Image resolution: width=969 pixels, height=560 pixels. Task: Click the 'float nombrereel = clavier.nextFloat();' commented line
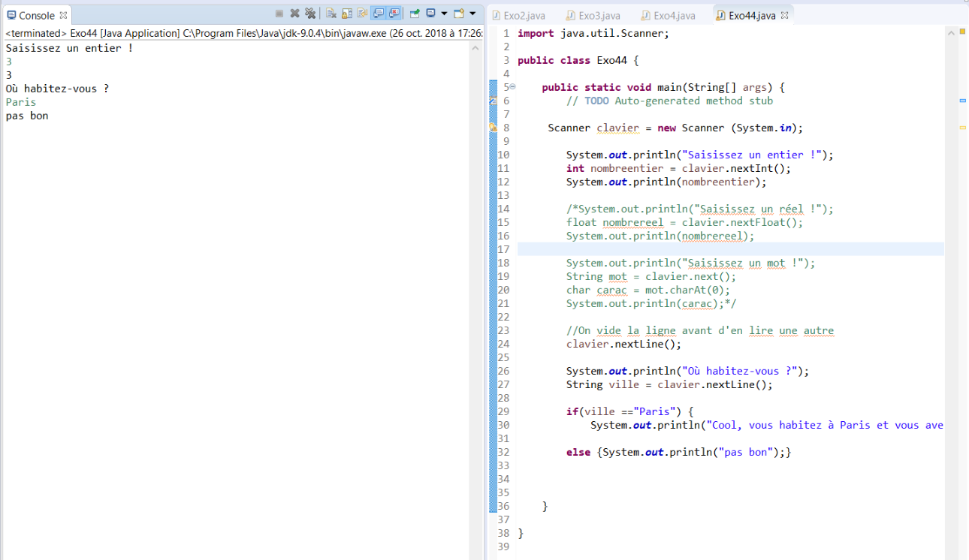685,222
